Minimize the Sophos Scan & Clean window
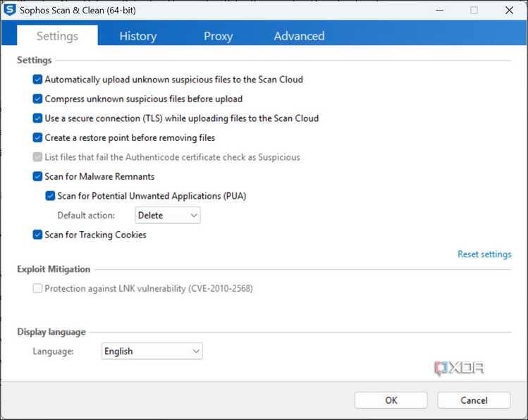 (439, 10)
